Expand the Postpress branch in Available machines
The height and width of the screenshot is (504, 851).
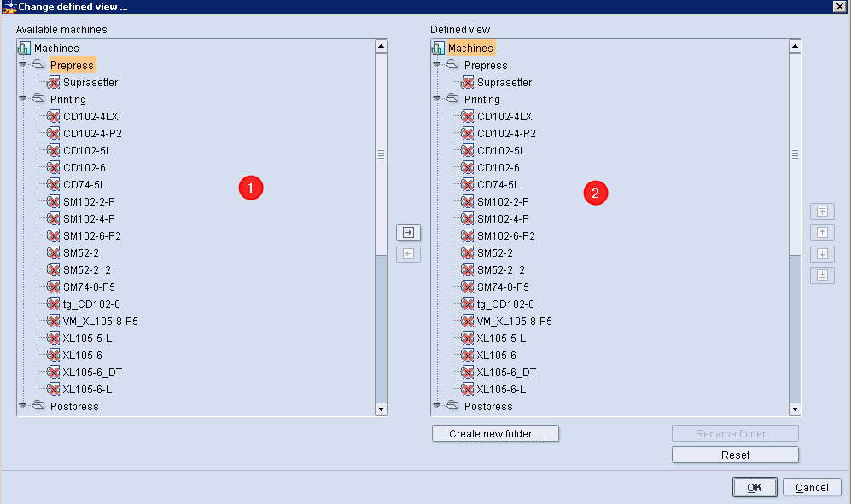pos(22,407)
